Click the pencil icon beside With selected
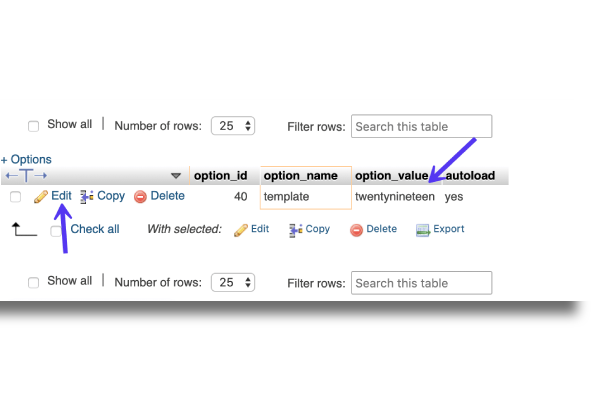 click(x=241, y=230)
